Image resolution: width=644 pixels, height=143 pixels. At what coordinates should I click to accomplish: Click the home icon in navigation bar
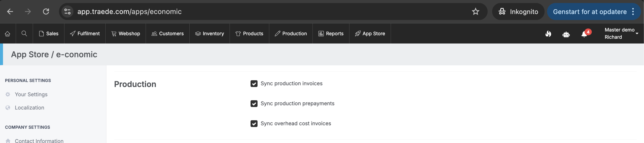click(7, 33)
